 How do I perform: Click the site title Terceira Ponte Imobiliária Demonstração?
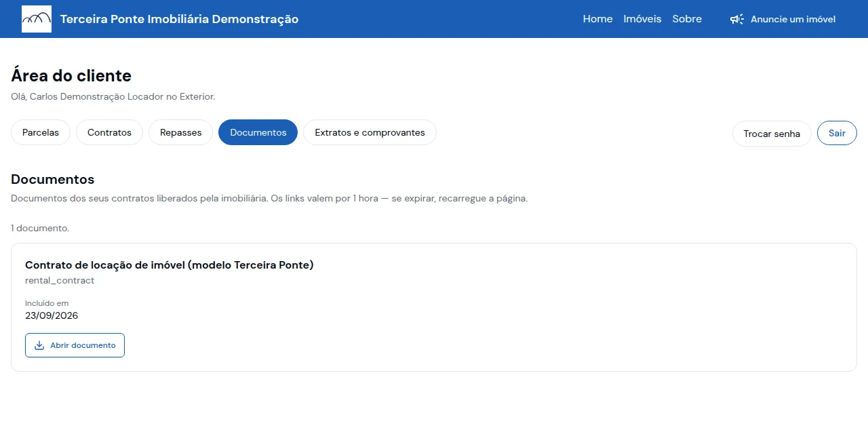pos(179,19)
